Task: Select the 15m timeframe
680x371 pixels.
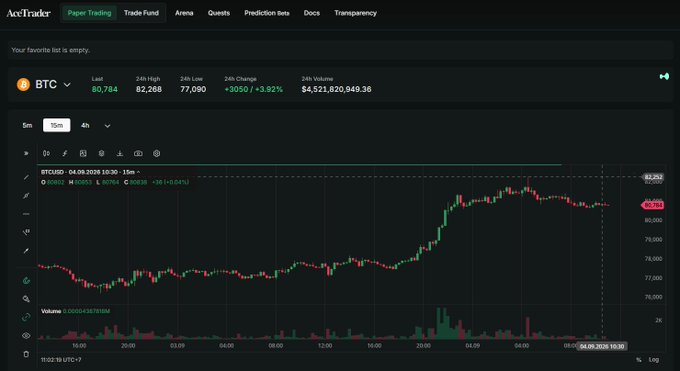Action: pyautogui.click(x=56, y=125)
